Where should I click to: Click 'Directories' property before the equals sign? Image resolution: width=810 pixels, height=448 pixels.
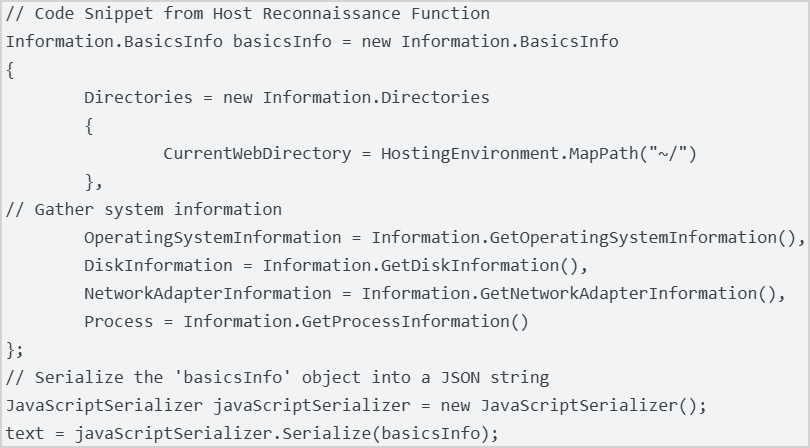click(138, 98)
